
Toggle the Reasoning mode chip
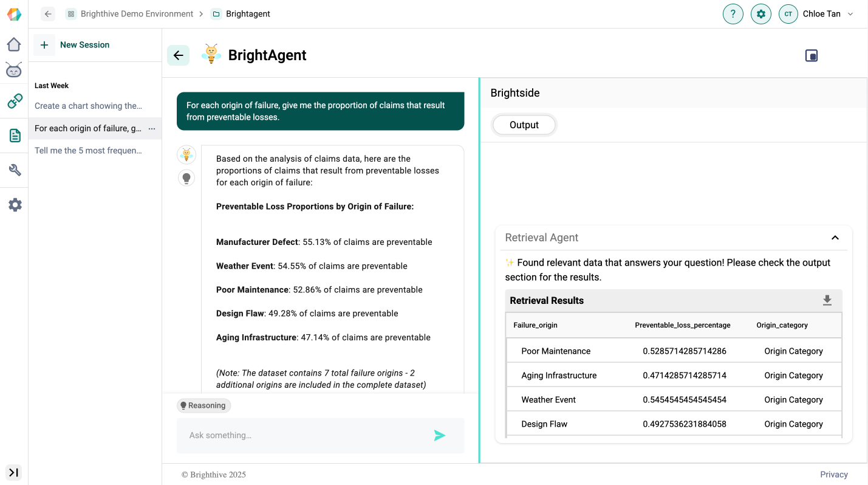pos(203,405)
